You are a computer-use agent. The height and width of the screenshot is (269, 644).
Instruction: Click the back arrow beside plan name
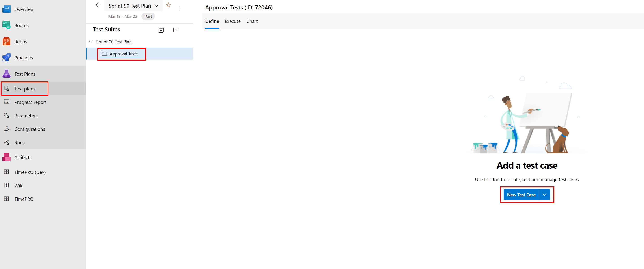coord(98,5)
